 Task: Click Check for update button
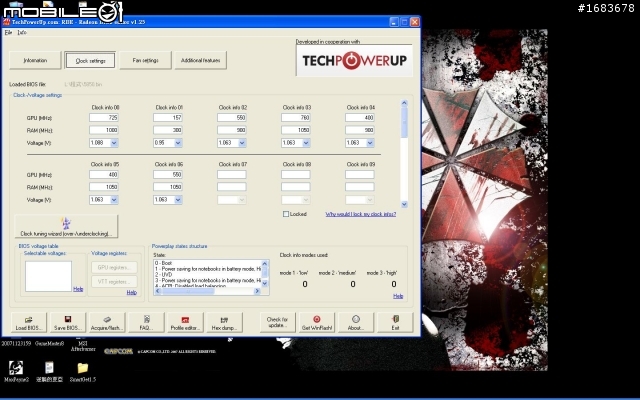click(x=278, y=322)
